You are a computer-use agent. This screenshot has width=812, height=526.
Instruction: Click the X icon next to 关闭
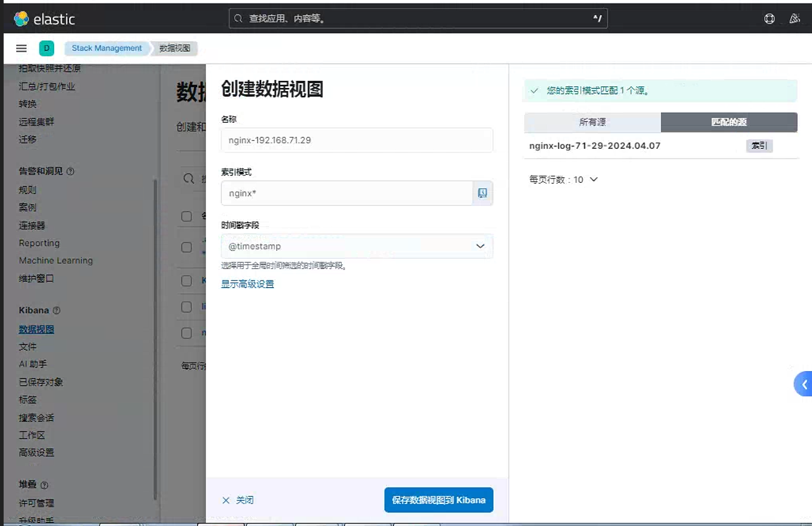pos(226,500)
